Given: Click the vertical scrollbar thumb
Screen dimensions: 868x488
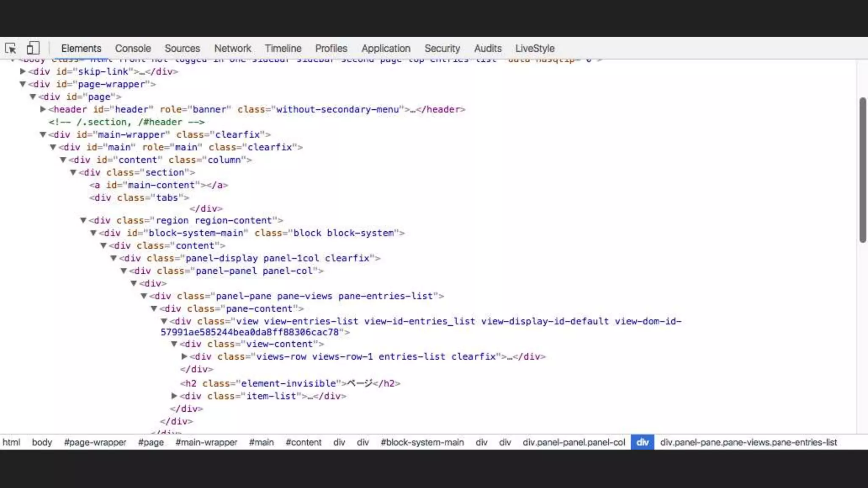Looking at the screenshot, I should [862, 169].
